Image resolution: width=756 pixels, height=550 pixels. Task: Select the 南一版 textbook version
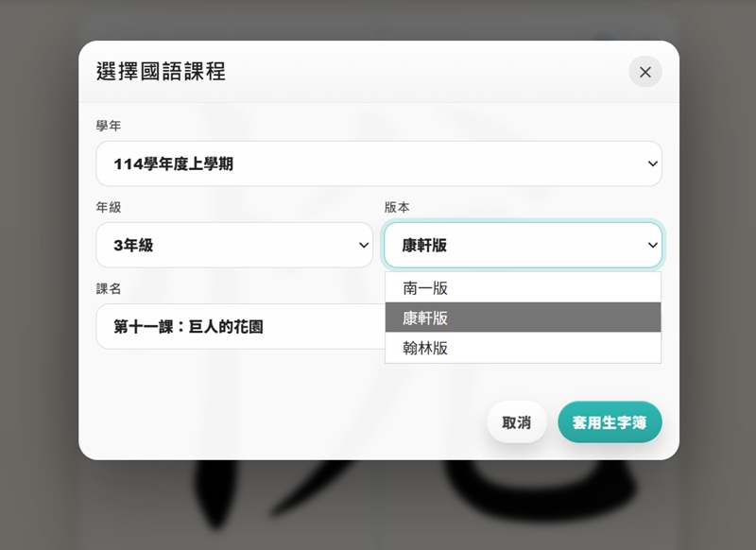(x=523, y=287)
